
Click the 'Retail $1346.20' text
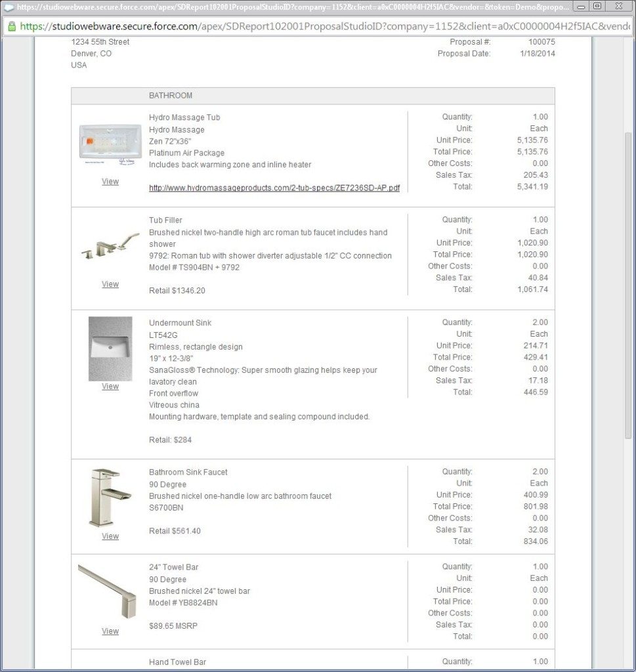point(177,291)
